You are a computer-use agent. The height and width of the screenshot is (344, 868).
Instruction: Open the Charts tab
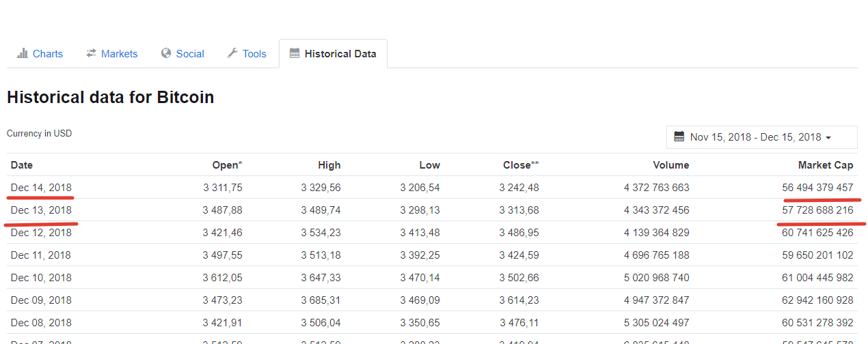pyautogui.click(x=47, y=54)
